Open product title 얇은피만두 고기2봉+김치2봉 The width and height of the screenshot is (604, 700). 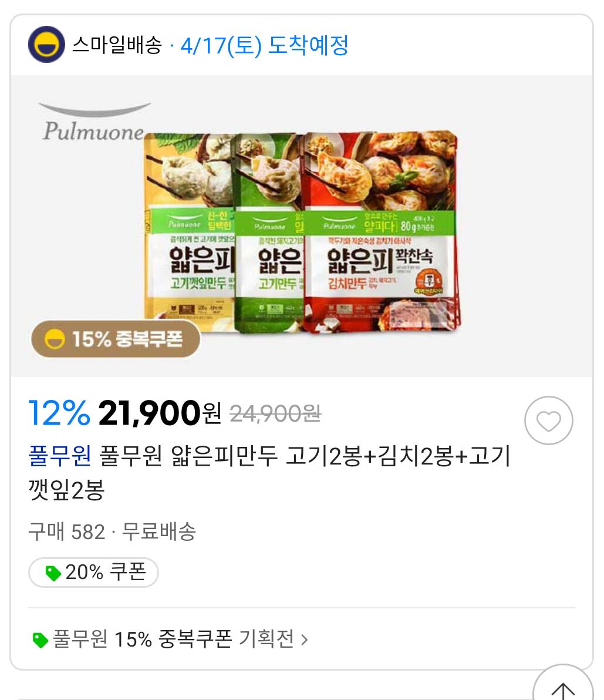coord(305,456)
